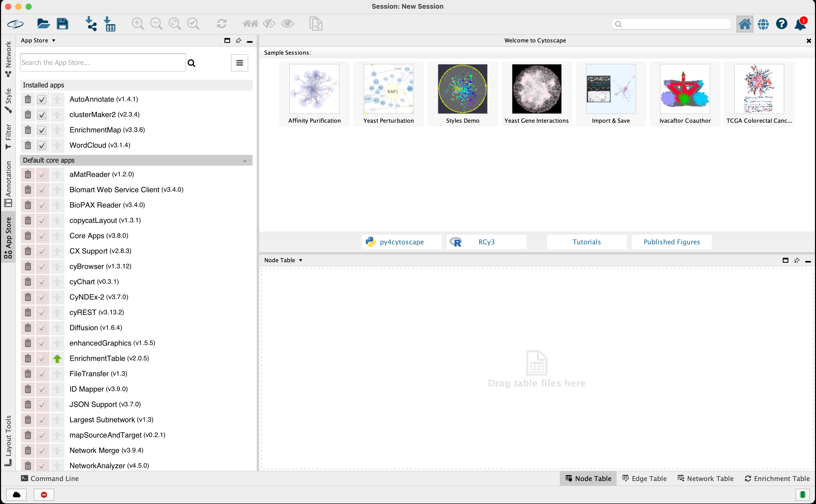The height and width of the screenshot is (504, 816).
Task: Click Import Network from File icon
Action: pyautogui.click(x=91, y=24)
